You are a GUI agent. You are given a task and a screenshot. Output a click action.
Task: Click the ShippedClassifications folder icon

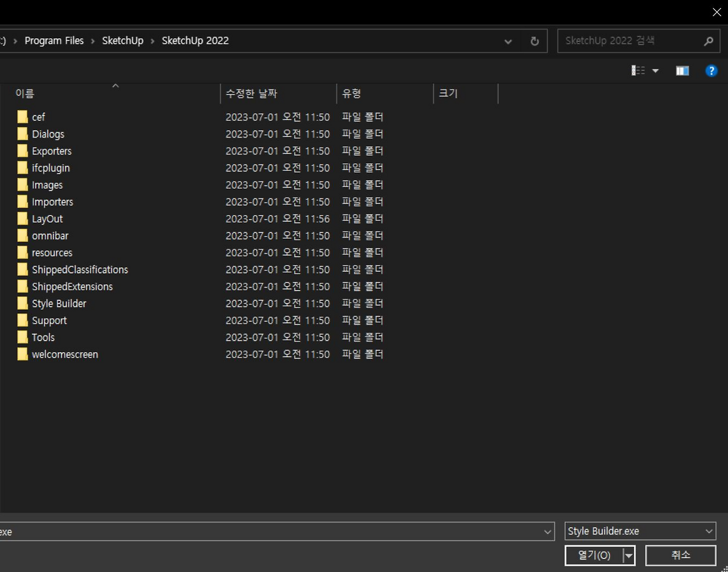22,270
